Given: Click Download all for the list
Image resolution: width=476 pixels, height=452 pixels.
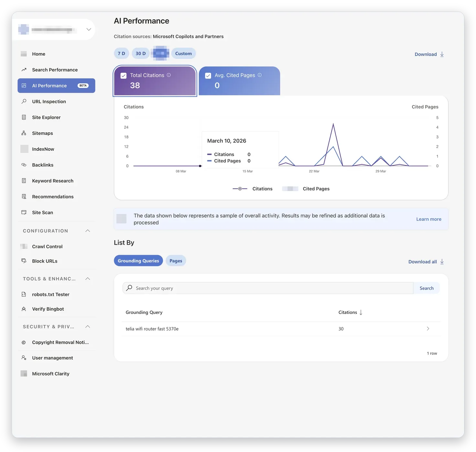Looking at the screenshot, I should click(x=426, y=262).
